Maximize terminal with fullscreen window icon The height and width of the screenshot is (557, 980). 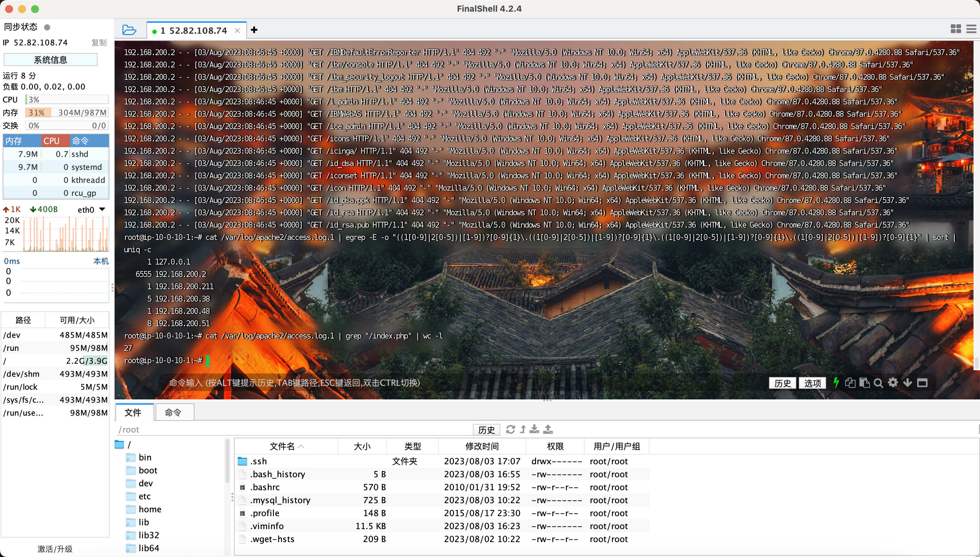(x=922, y=383)
